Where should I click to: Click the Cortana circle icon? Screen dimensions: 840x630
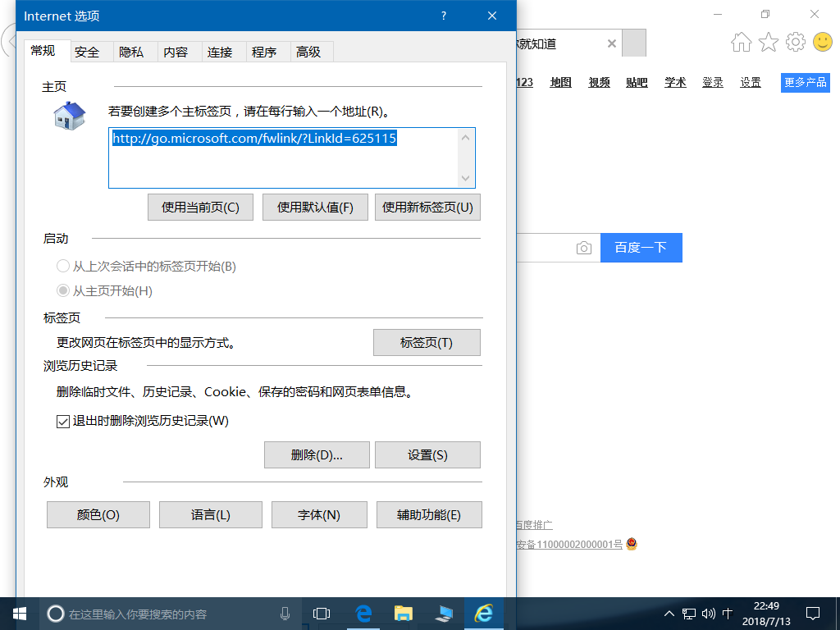(x=55, y=614)
